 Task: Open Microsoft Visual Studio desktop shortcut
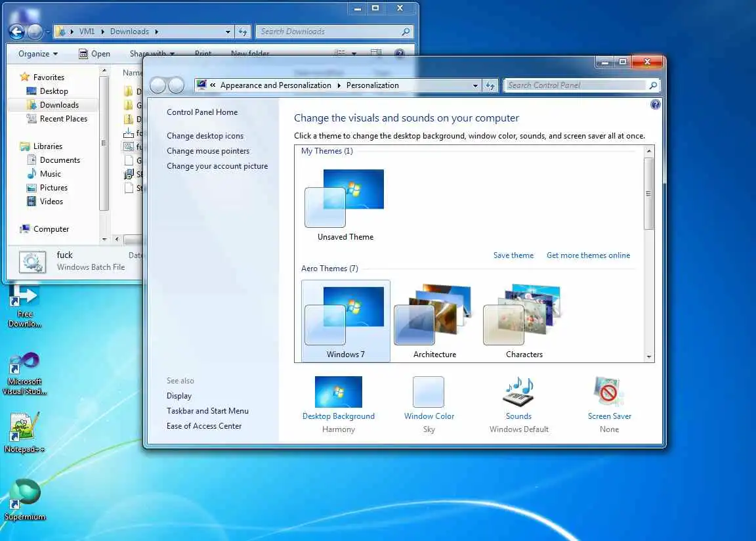point(24,374)
